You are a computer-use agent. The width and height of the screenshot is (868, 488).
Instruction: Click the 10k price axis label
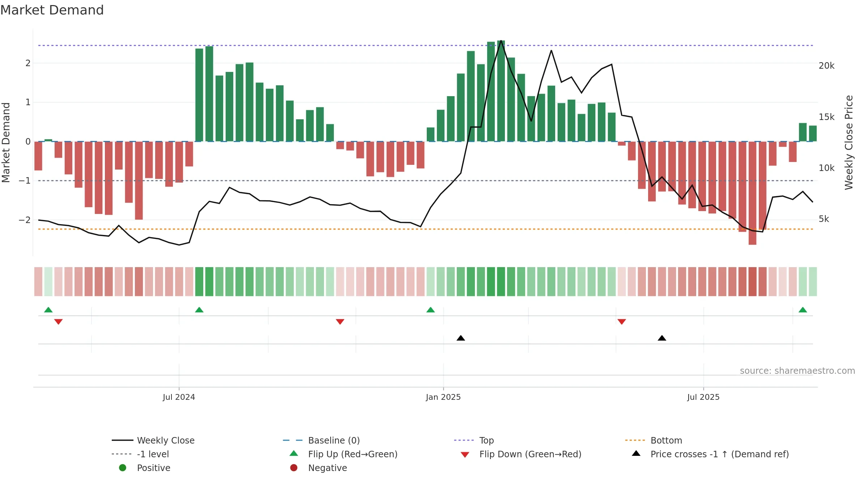826,168
